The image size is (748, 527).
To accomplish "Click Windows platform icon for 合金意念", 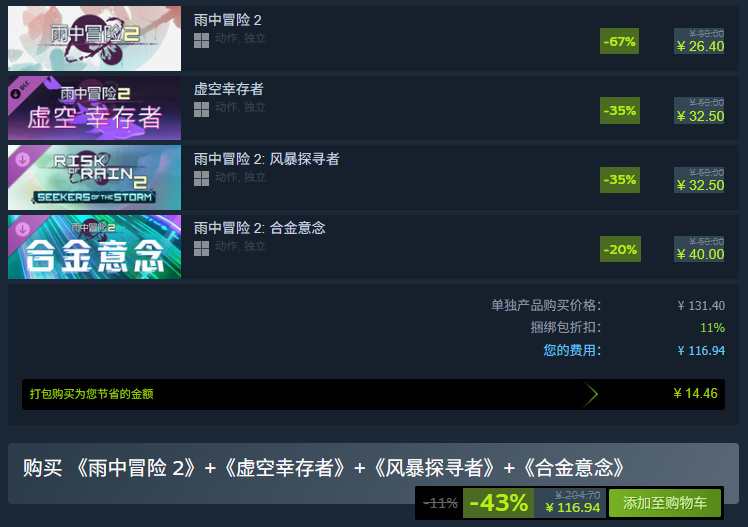I will tap(201, 248).
